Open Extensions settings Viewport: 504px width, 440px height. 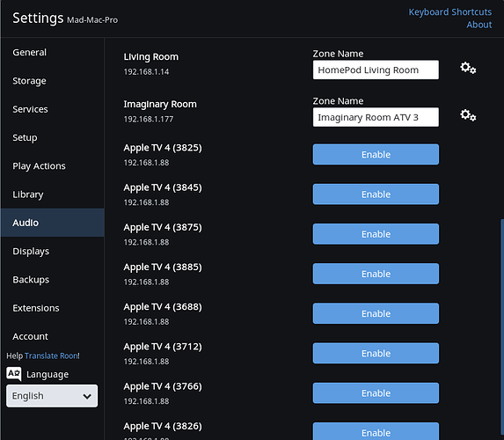point(53,308)
